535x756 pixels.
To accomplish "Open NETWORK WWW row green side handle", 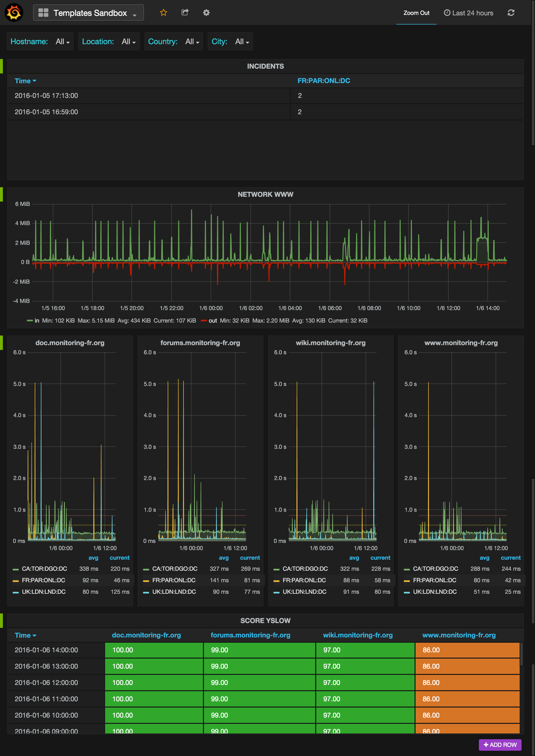I will click(1, 194).
